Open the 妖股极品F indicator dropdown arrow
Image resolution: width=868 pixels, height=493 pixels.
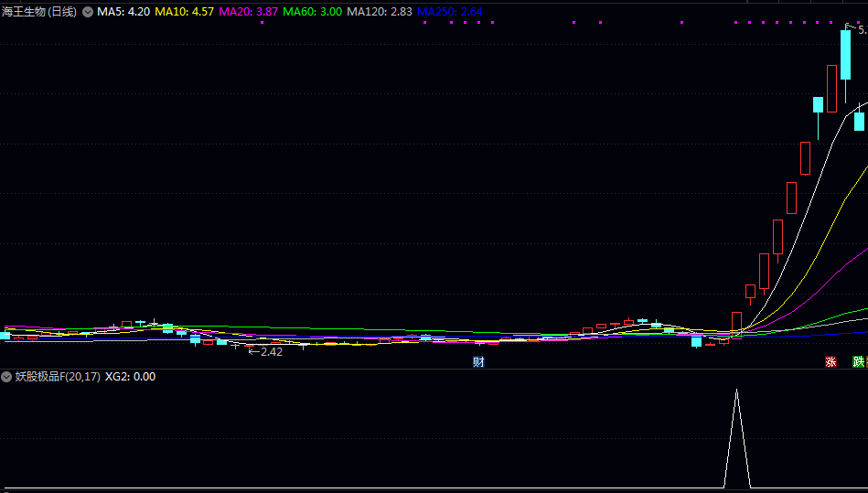pos(7,376)
